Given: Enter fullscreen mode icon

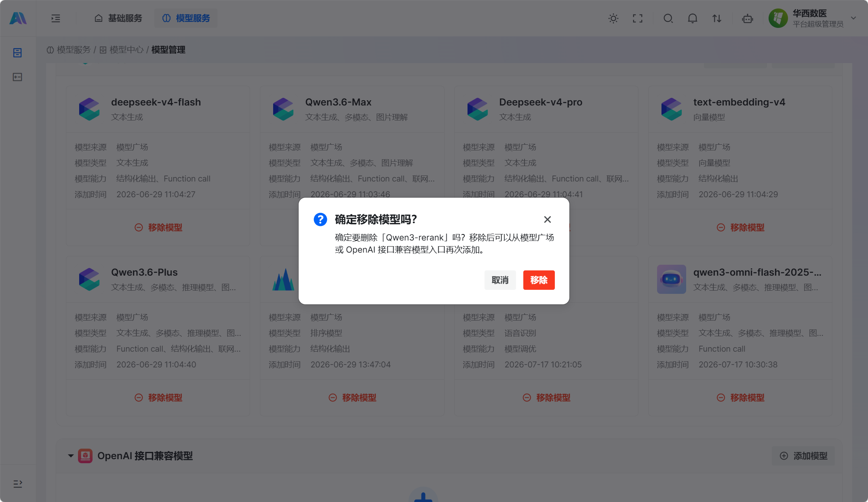Looking at the screenshot, I should click(x=638, y=18).
